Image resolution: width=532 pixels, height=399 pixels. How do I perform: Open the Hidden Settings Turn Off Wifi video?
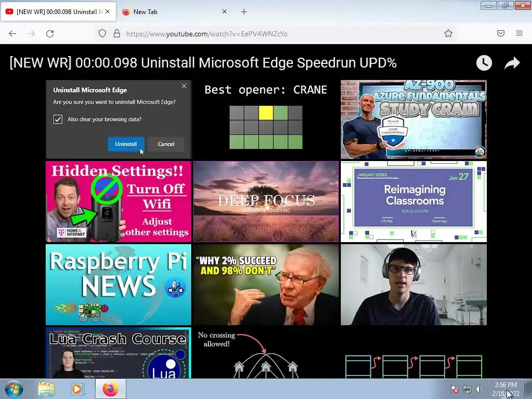118,202
